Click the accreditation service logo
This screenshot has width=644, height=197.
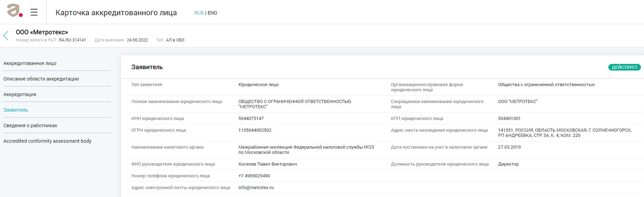point(15,11)
